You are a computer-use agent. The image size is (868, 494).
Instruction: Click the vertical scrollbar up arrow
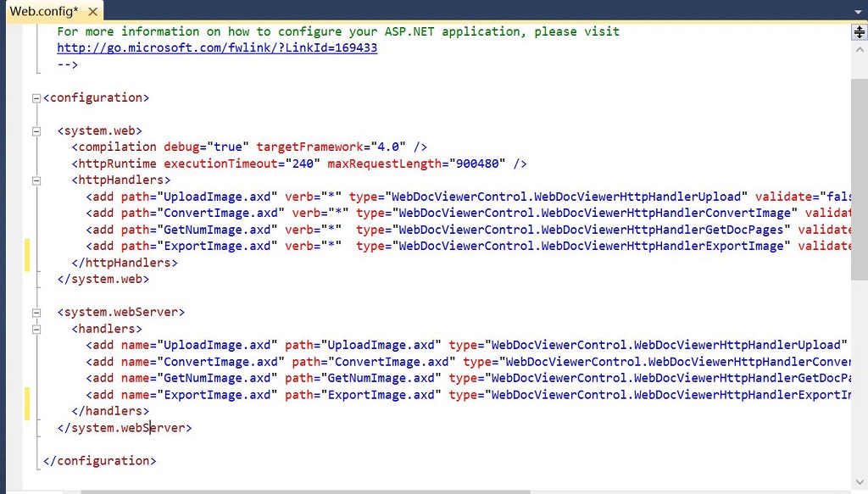[859, 51]
